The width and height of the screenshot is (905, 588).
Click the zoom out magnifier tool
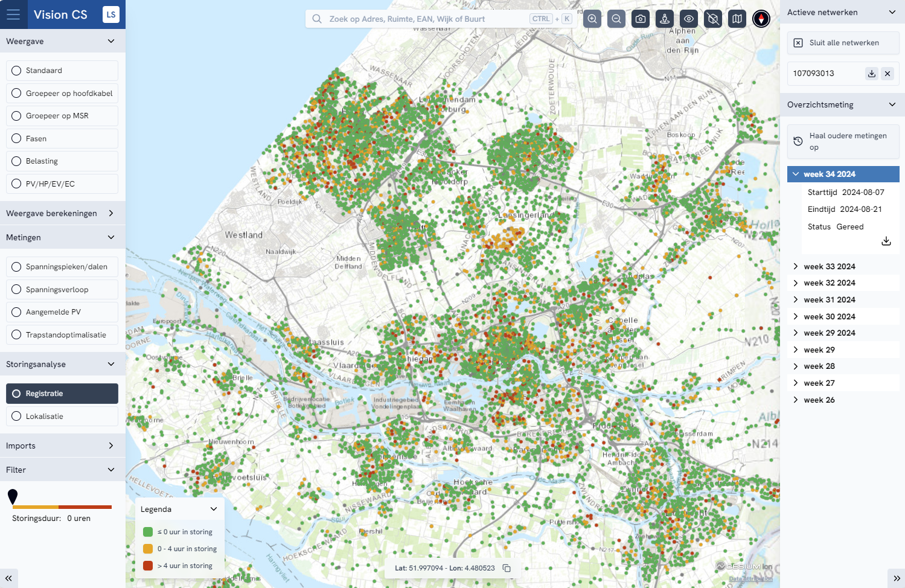(x=616, y=19)
